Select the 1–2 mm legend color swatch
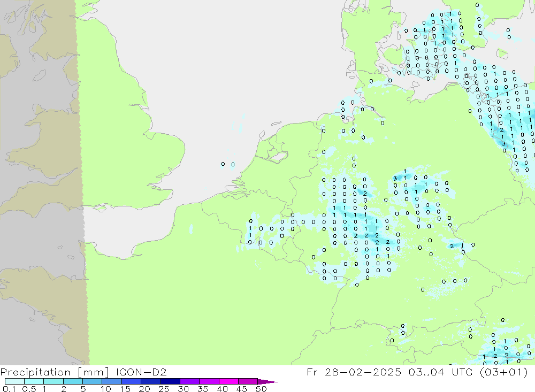 (x=53, y=381)
